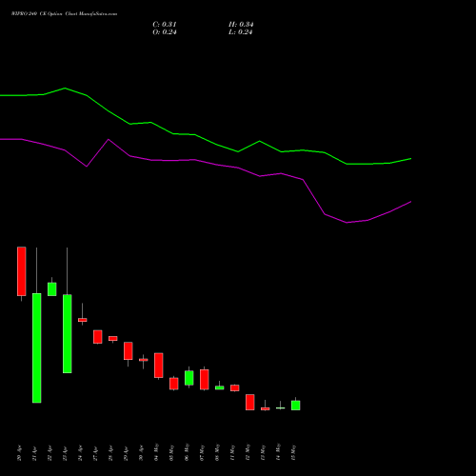Select the 23 Apr date label
This screenshot has width=476, height=476.
coord(66,453)
